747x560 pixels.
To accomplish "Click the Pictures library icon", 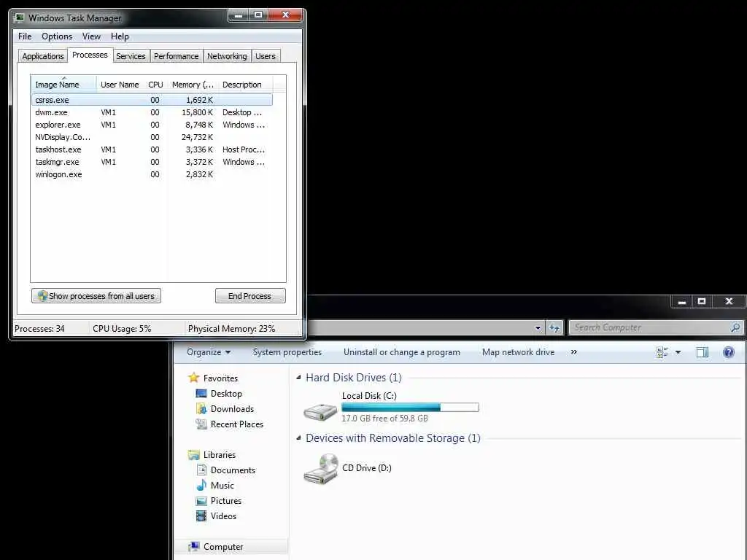I will click(x=201, y=501).
